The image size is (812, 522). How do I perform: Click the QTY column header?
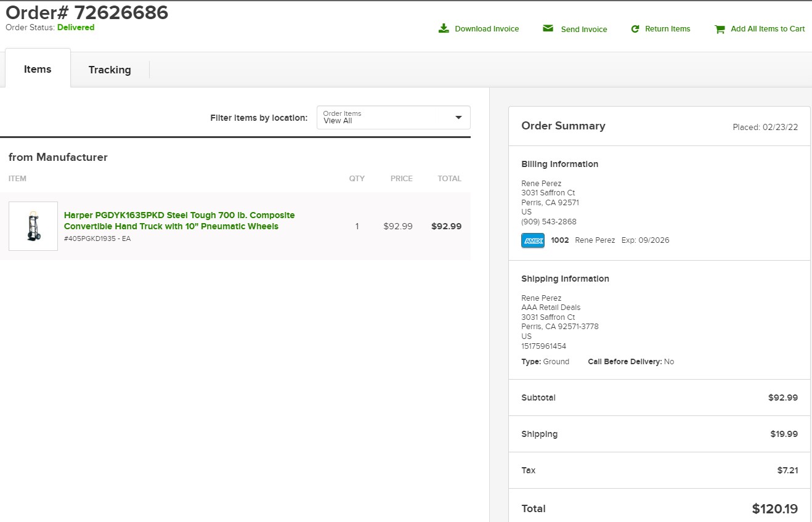coord(357,179)
